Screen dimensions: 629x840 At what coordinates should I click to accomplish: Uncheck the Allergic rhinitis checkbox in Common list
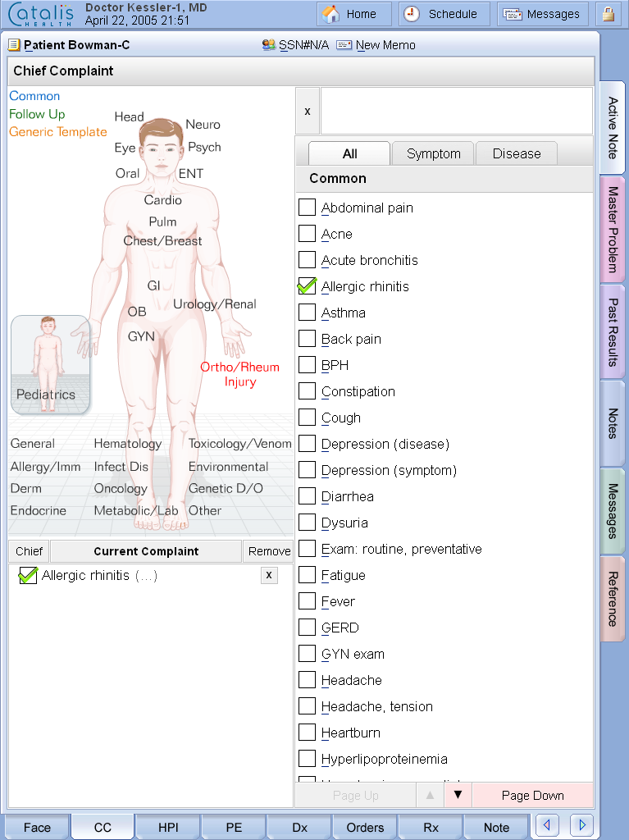pos(307,286)
